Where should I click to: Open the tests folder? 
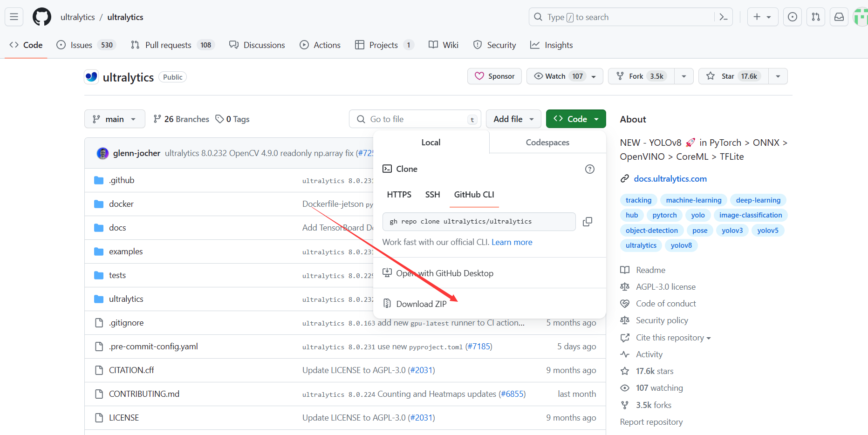pyautogui.click(x=117, y=275)
